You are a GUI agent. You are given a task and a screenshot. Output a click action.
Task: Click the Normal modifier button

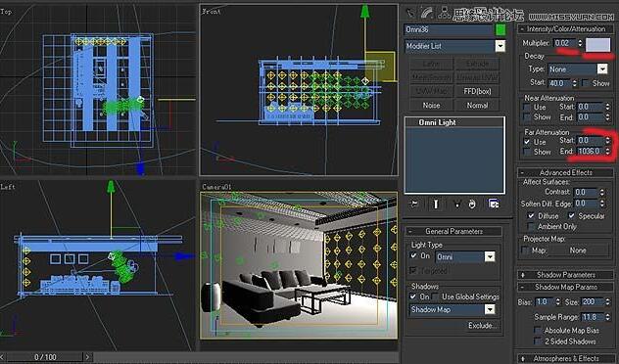point(477,106)
